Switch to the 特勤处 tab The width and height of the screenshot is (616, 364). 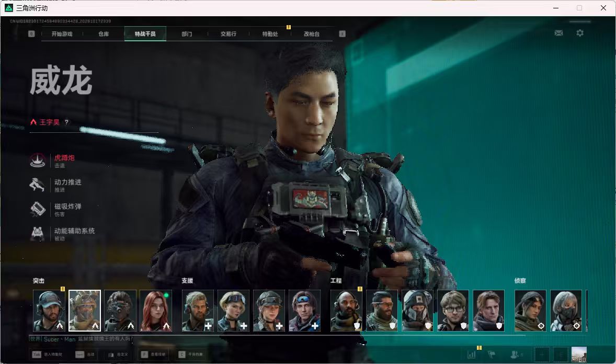(270, 34)
